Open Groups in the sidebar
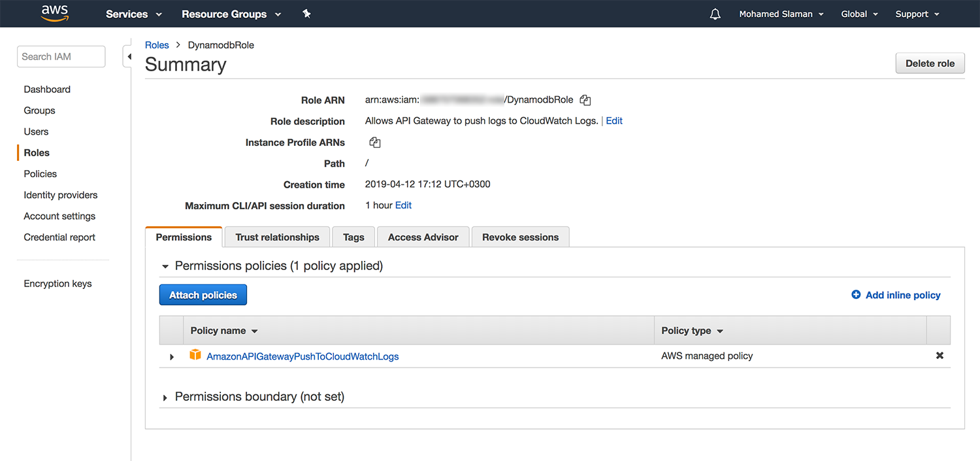The width and height of the screenshot is (980, 461). click(39, 111)
